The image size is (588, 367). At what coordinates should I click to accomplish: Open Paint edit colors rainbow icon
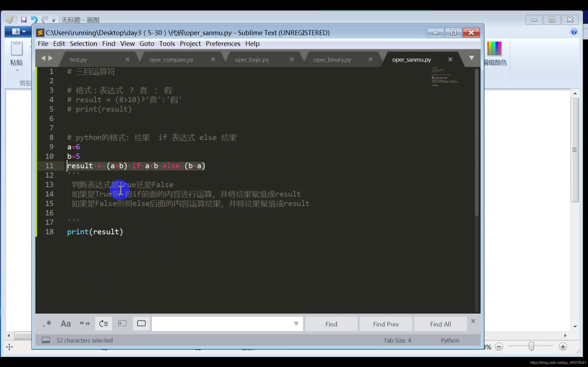coord(494,49)
